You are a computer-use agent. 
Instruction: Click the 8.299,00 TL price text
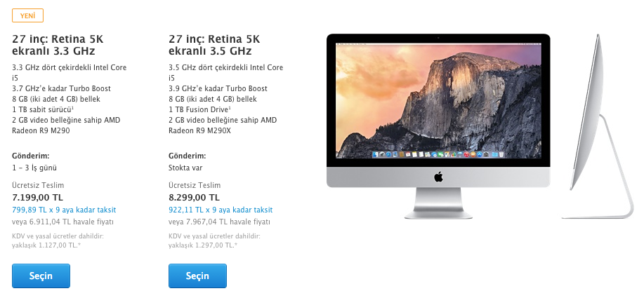point(195,197)
